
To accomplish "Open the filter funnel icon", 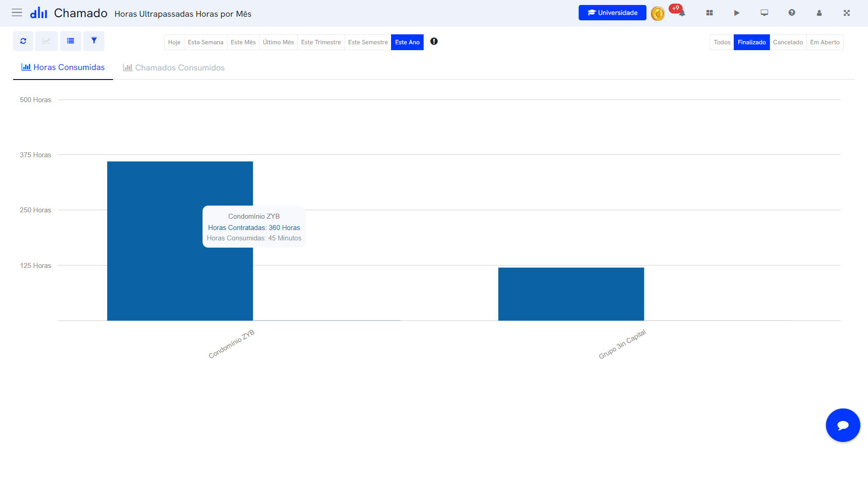I will point(94,41).
